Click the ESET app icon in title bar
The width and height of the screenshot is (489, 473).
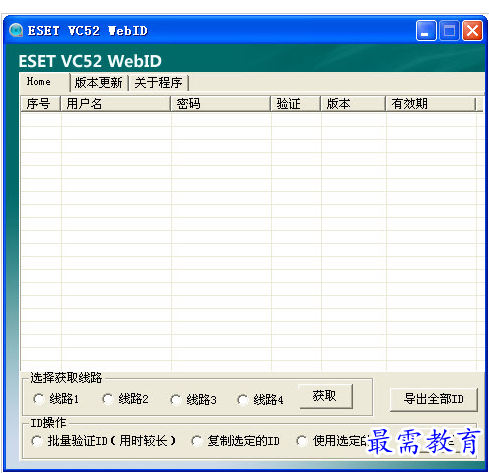(16, 30)
